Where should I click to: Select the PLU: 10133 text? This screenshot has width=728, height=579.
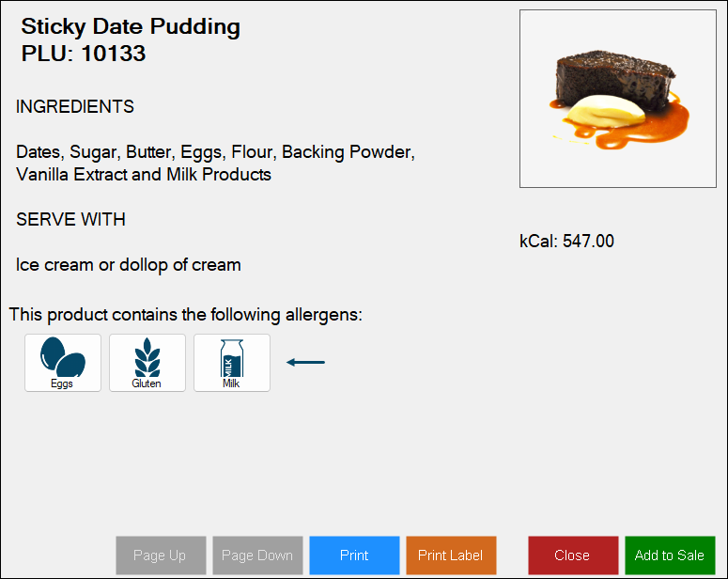(x=84, y=54)
